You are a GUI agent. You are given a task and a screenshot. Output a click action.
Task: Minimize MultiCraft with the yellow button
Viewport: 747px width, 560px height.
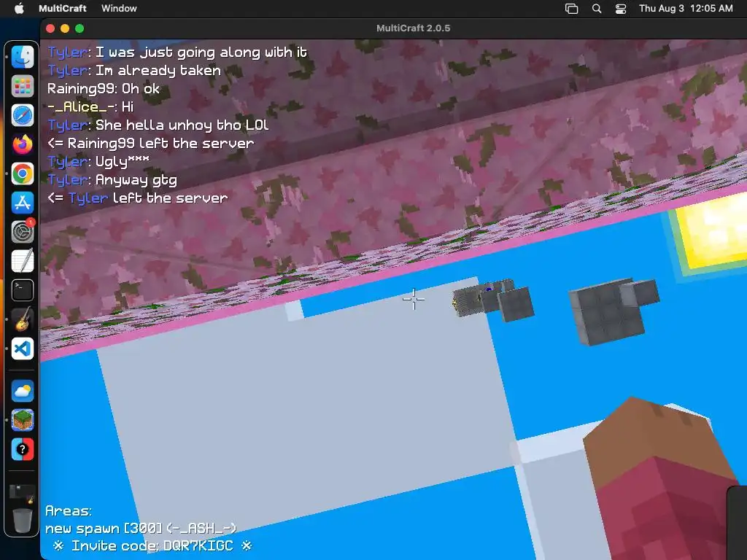coord(65,28)
